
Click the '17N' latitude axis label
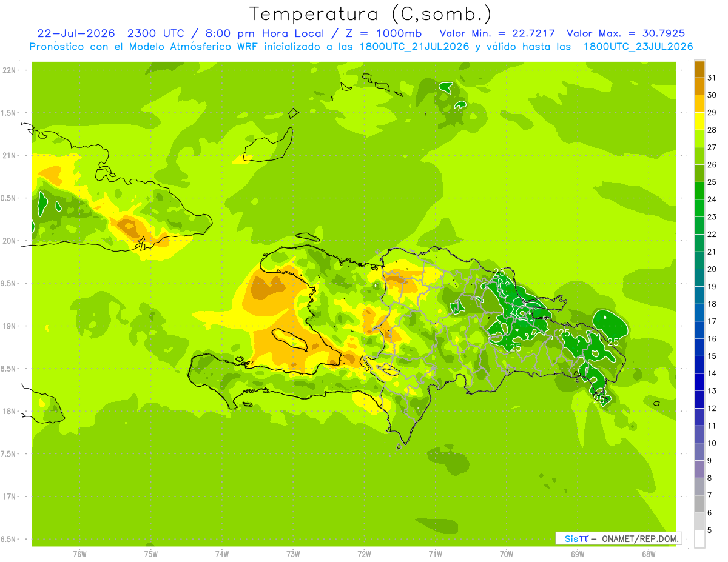(x=10, y=497)
